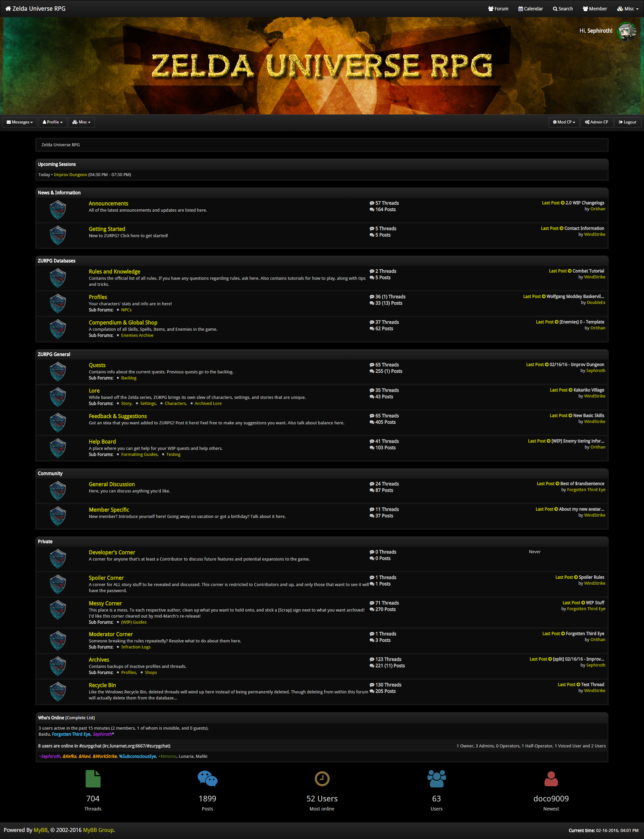This screenshot has width=644, height=839.
Task: Click the Profiles forum shield icon
Action: point(58,304)
